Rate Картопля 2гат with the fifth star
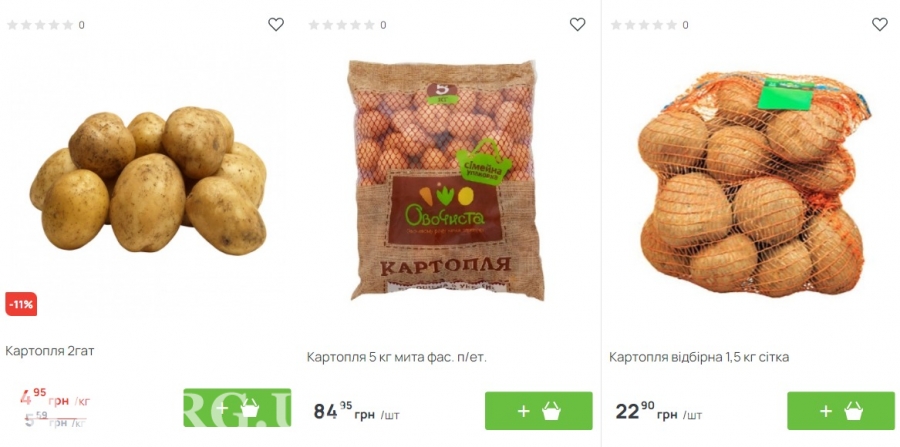Screen dimensions: 900x447 (x=68, y=25)
